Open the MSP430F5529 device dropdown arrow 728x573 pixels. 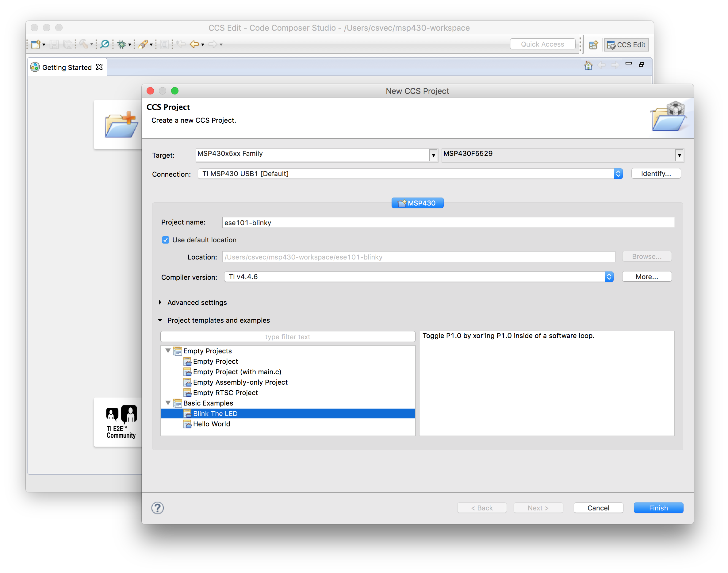click(679, 155)
